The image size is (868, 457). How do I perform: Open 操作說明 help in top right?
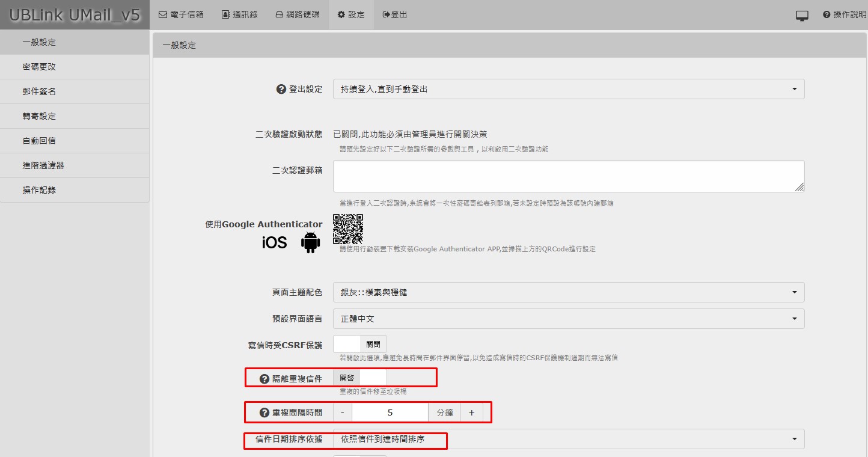[845, 14]
